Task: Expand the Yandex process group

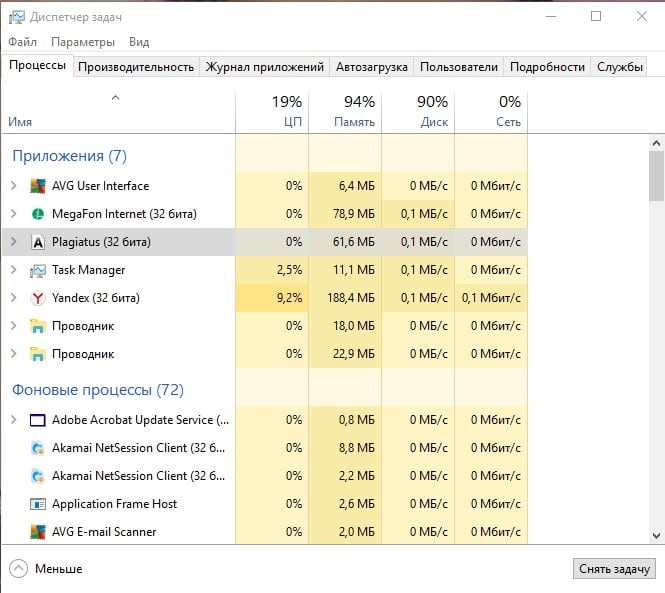Action: pyautogui.click(x=14, y=298)
